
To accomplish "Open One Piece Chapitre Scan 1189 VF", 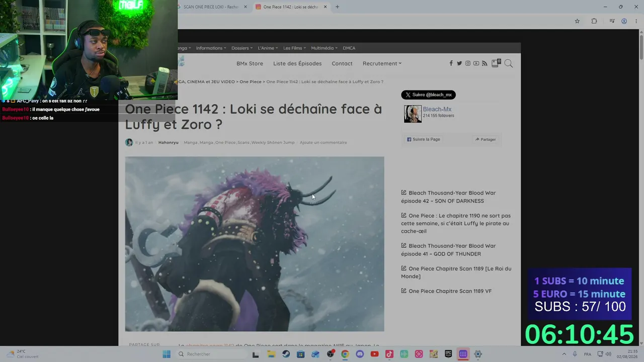I will click(446, 291).
